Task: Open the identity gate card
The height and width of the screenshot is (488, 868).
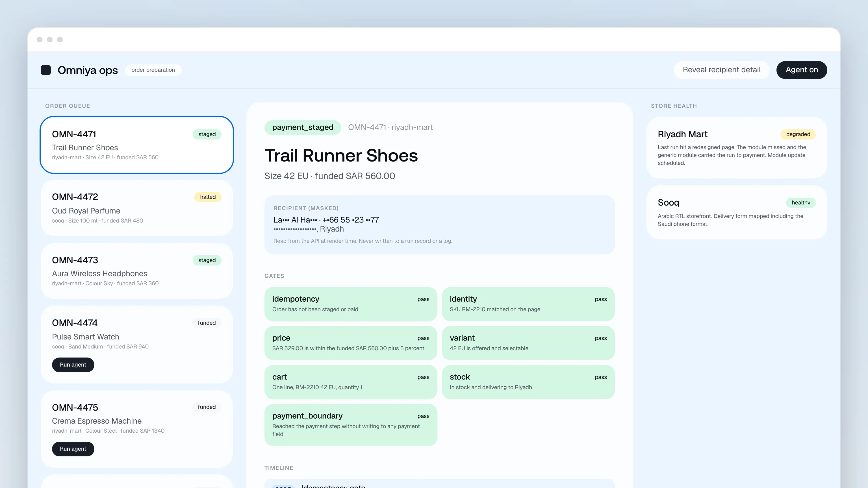Action: point(528,304)
